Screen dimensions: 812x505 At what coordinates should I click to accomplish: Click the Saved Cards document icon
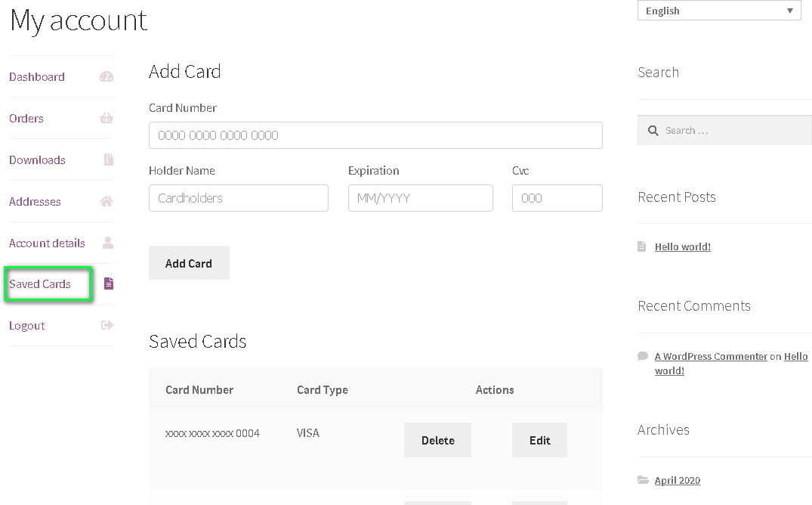(108, 283)
